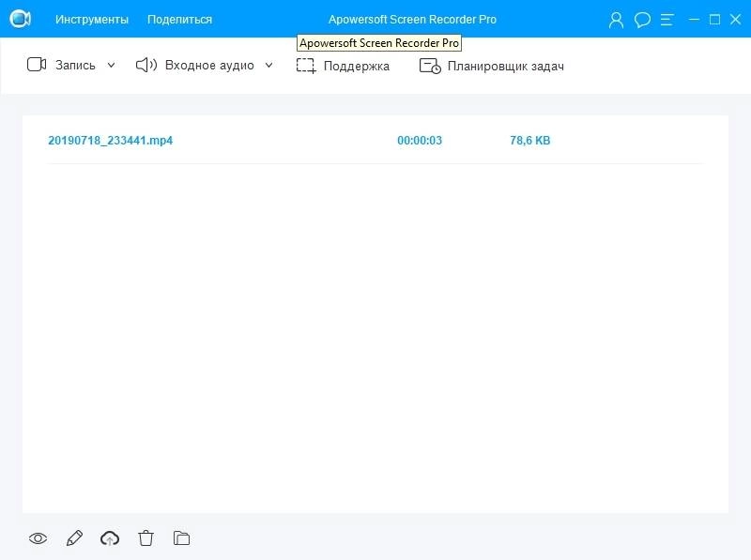Edit the recording with the pencil icon
751x560 pixels.
click(x=74, y=538)
